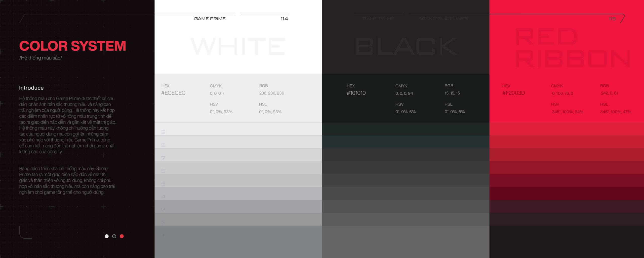The height and width of the screenshot is (258, 644).
Task: Select white shade swatch numbered 5
Action: (x=238, y=180)
